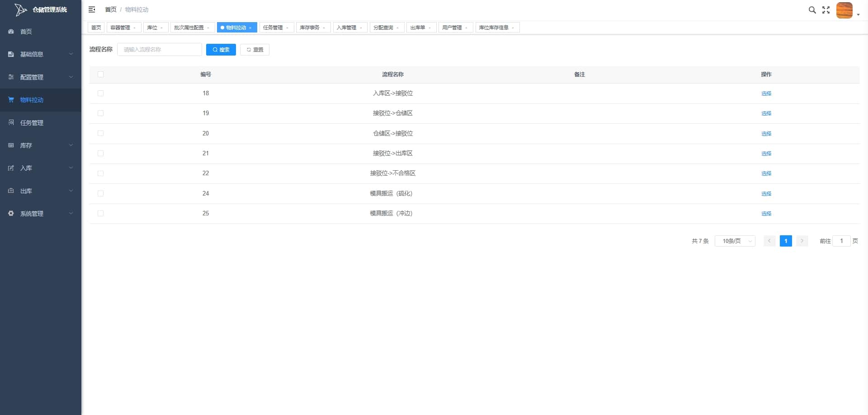The height and width of the screenshot is (415, 868).
Task: Click the 配置管理 sliders icon in sidebar
Action: click(11, 77)
